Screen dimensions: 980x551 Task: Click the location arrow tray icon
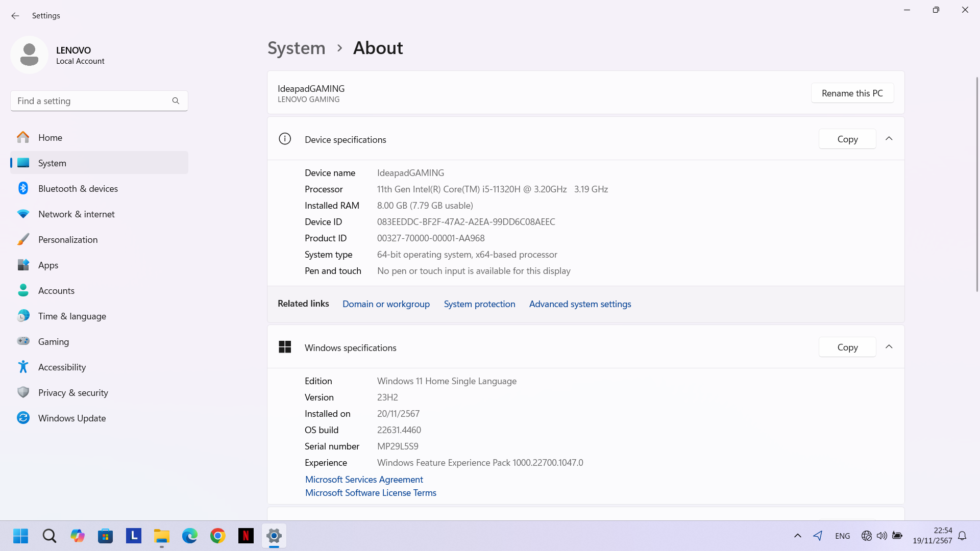818,536
